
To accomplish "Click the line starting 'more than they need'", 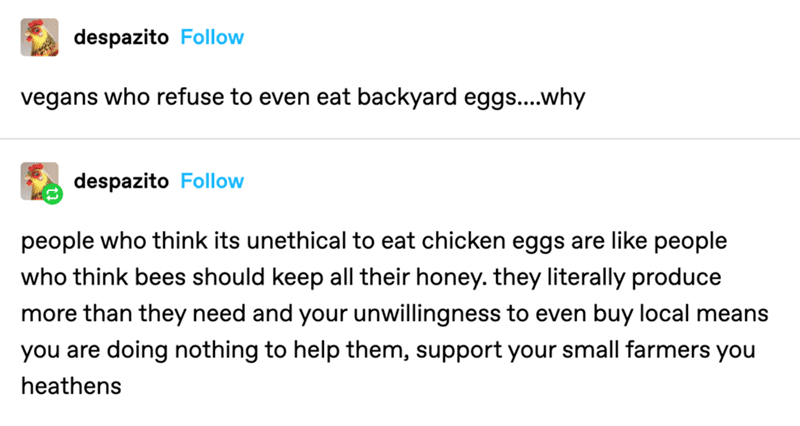I will [394, 313].
